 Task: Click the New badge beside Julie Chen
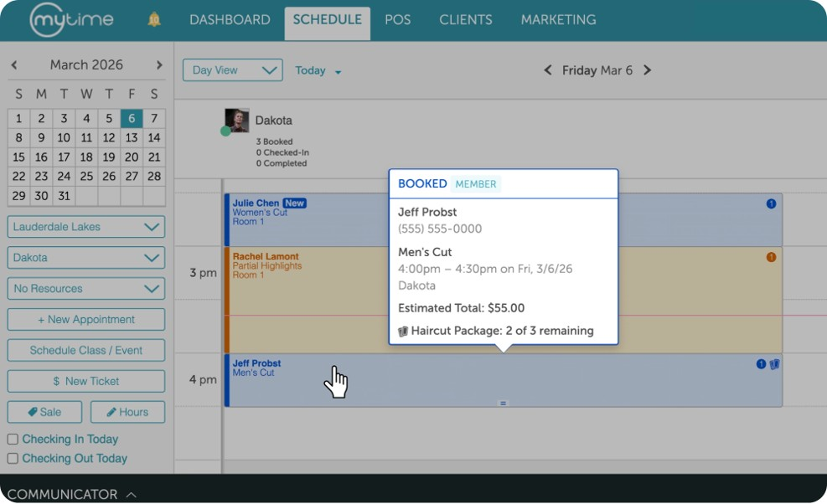[x=294, y=203]
